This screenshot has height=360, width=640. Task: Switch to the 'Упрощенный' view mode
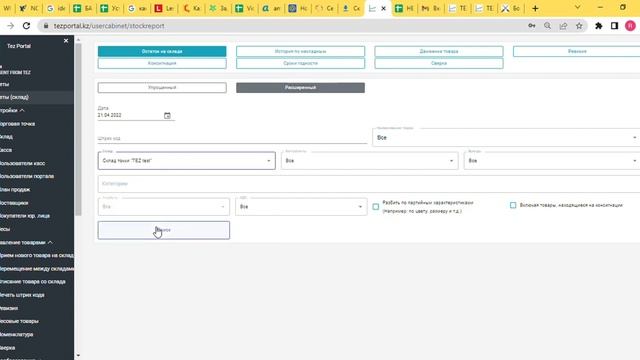point(162,88)
